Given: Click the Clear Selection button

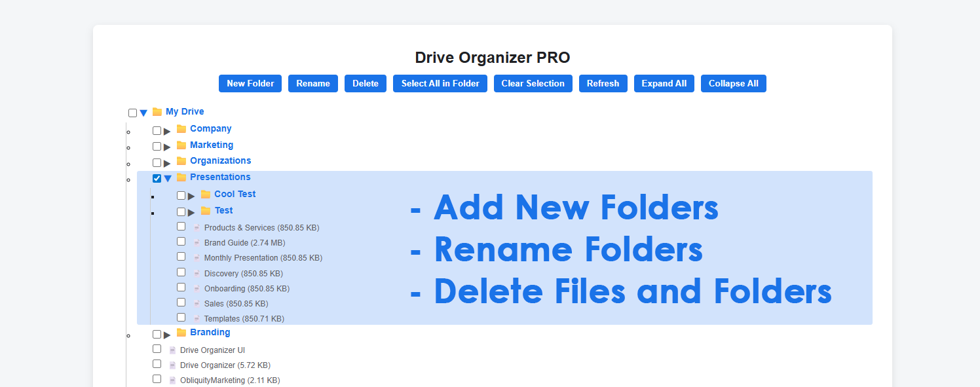Looking at the screenshot, I should [x=533, y=83].
